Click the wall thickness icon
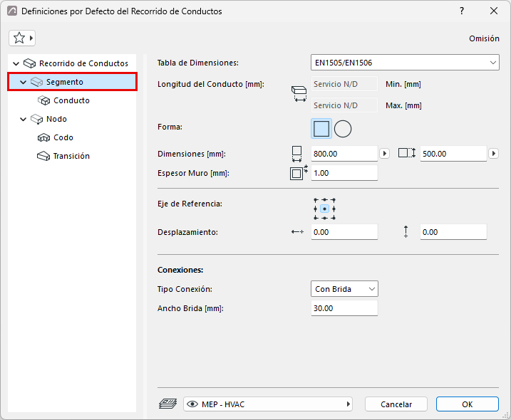This screenshot has width=511, height=420. point(299,172)
